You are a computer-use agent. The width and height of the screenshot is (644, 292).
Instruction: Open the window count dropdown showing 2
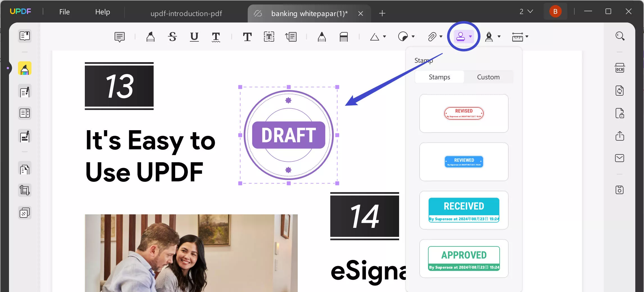pos(526,12)
